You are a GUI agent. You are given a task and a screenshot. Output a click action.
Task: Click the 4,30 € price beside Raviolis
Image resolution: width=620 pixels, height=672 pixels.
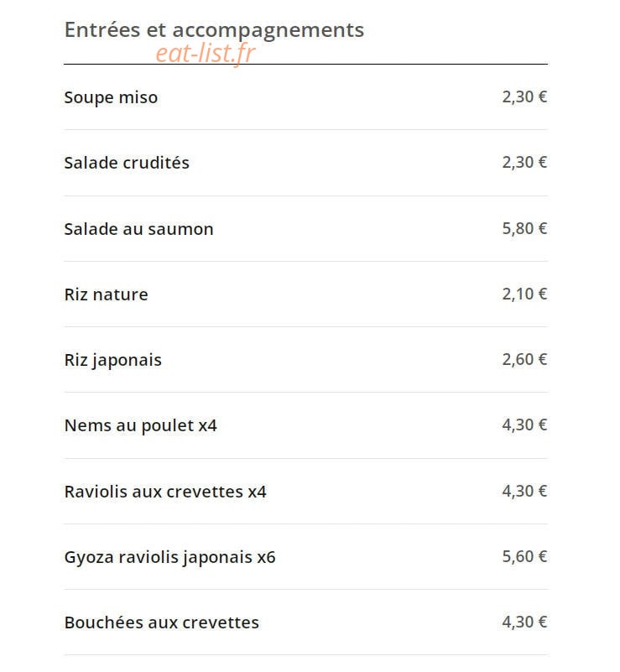(524, 491)
